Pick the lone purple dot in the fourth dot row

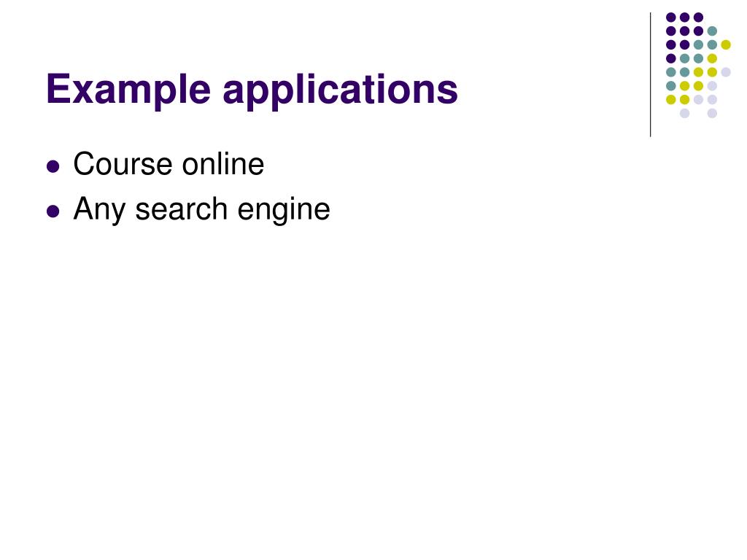click(671, 58)
